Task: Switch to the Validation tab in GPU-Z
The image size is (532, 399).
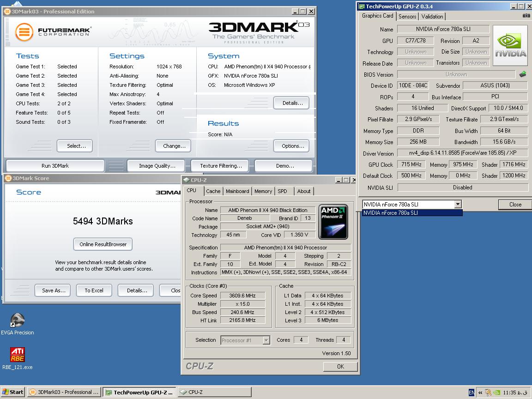Action: point(432,16)
